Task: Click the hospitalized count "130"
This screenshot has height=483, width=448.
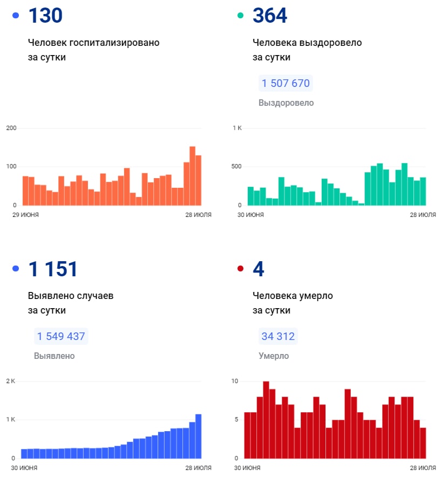Action: click(x=45, y=16)
